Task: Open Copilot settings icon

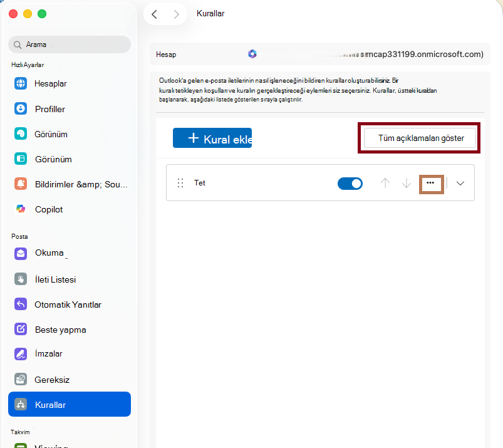Action: pos(21,209)
